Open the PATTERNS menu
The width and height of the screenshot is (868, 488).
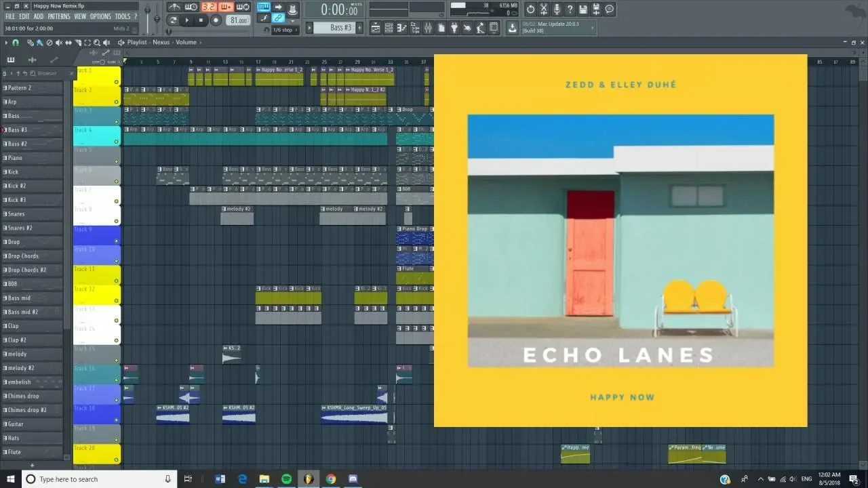click(59, 16)
